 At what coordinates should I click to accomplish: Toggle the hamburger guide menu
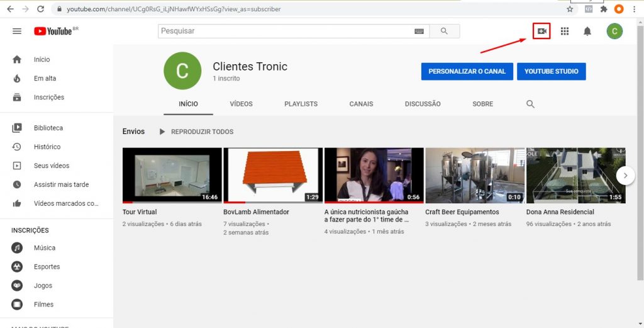17,31
